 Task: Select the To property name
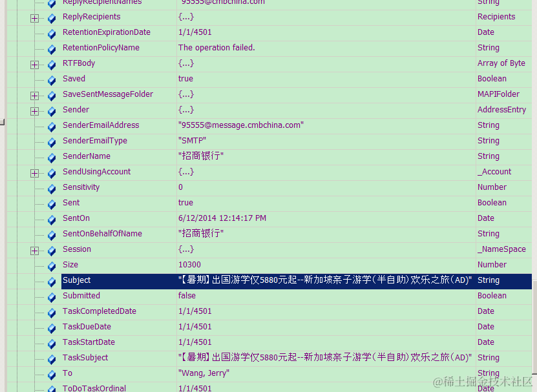tap(67, 373)
